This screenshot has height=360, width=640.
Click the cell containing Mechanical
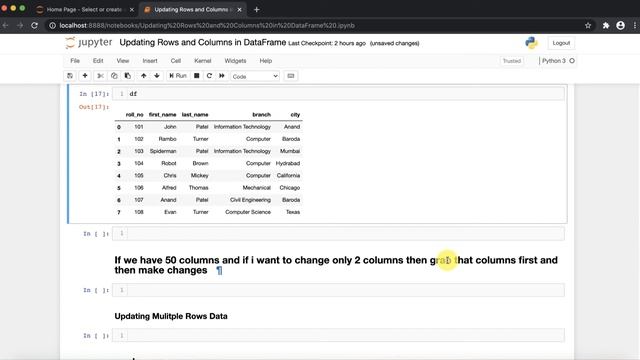(x=256, y=188)
